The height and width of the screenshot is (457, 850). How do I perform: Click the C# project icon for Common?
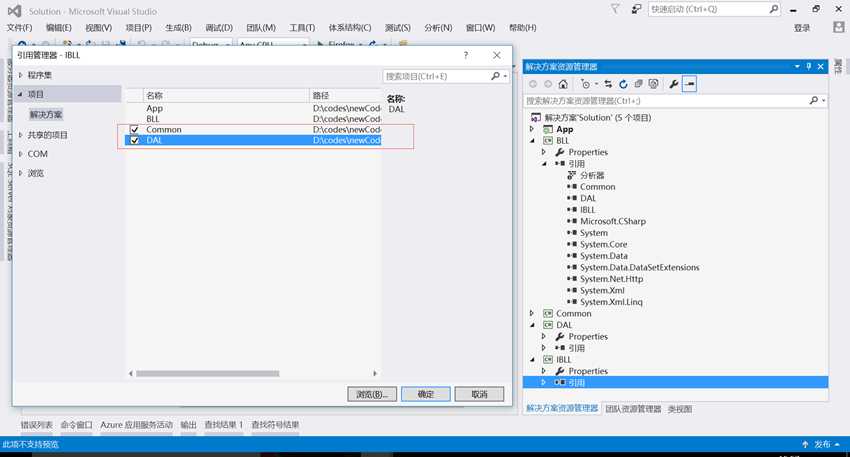tap(548, 313)
